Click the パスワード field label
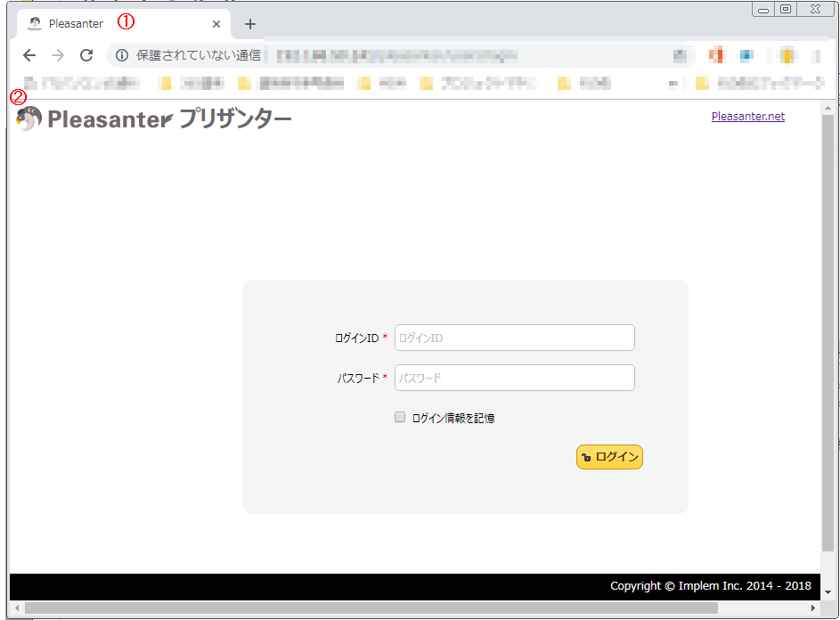Screen dimensions: 840x620 click(358, 379)
